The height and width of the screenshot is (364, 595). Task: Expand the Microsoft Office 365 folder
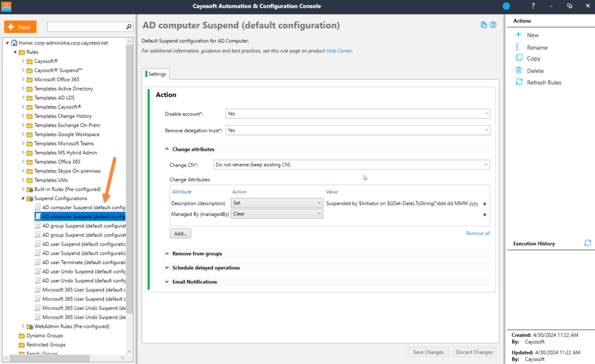pos(23,80)
